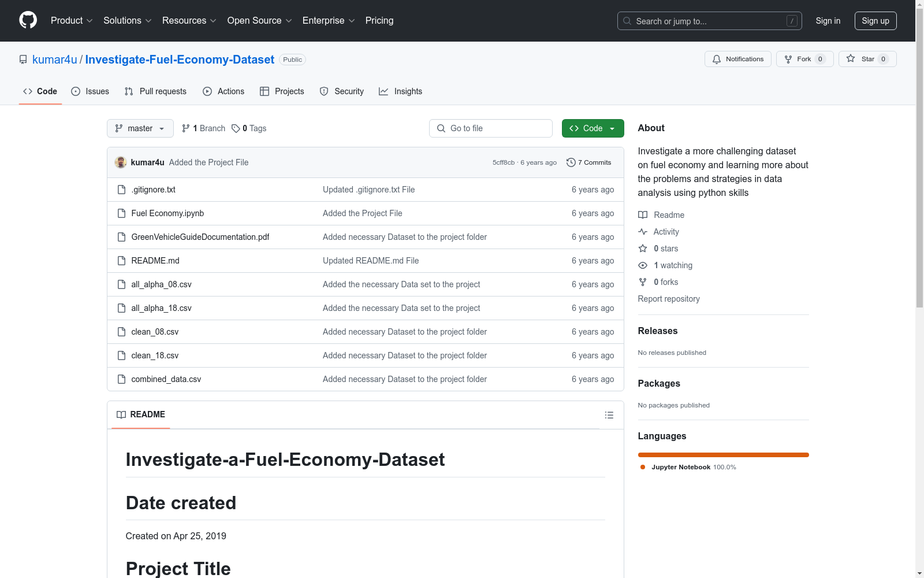924x578 pixels.
Task: Focus the Go to file input
Action: click(x=491, y=128)
